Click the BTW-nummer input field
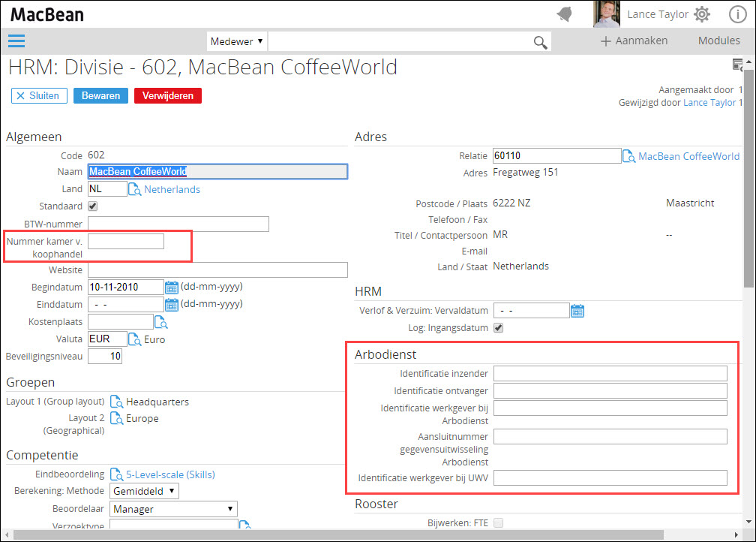This screenshot has width=756, height=542. 178,224
